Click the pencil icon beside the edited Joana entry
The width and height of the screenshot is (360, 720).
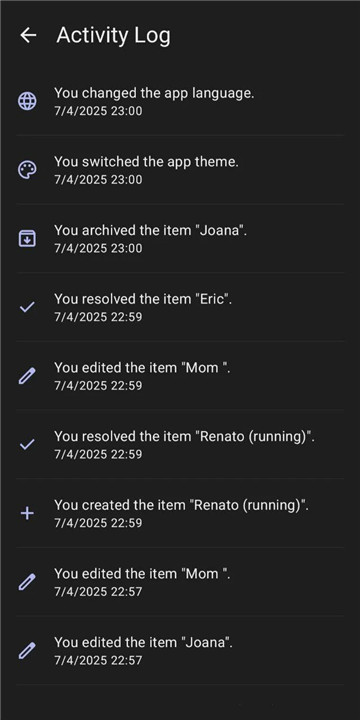pyautogui.click(x=27, y=651)
